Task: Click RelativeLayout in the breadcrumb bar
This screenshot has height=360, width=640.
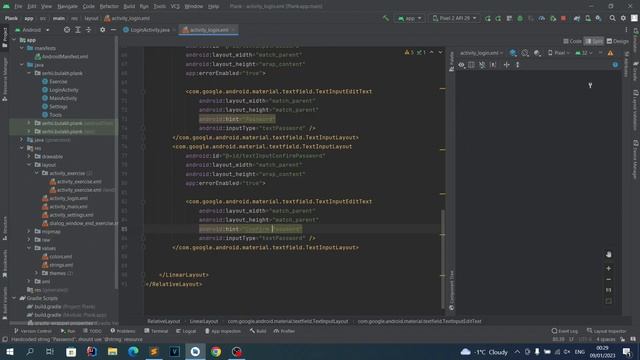Action: click(164, 321)
